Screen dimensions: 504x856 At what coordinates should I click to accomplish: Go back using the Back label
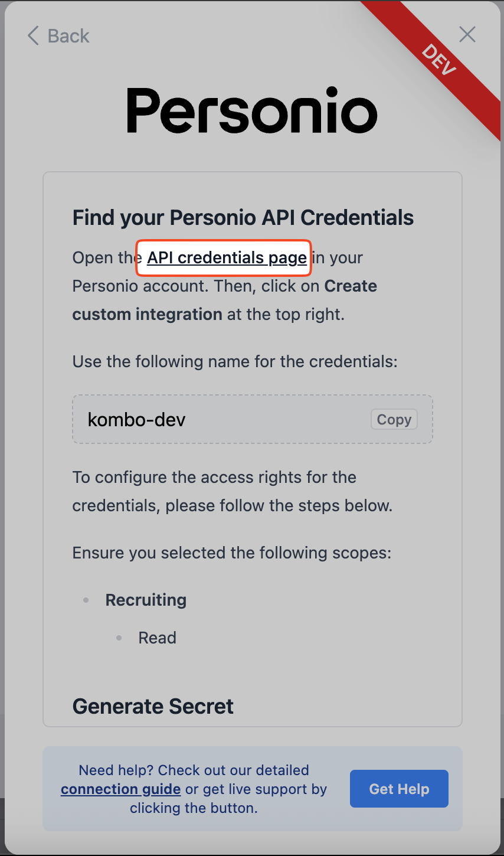coord(68,36)
